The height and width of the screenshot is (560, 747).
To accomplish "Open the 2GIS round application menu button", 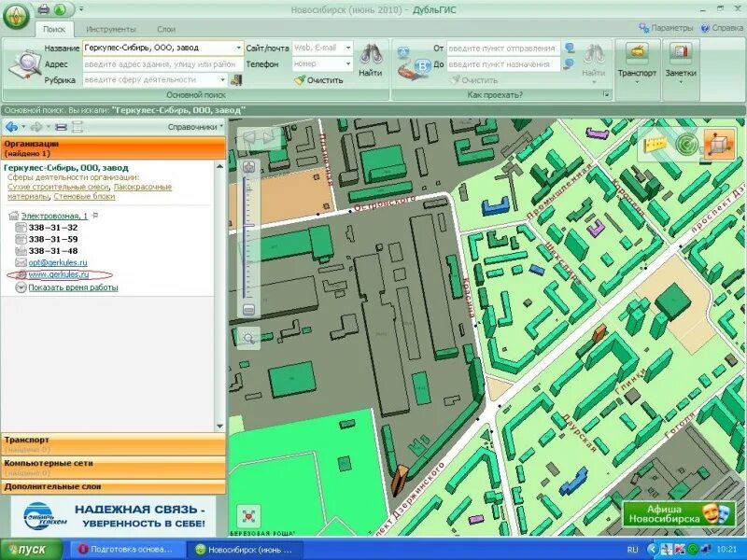I will [x=16, y=16].
